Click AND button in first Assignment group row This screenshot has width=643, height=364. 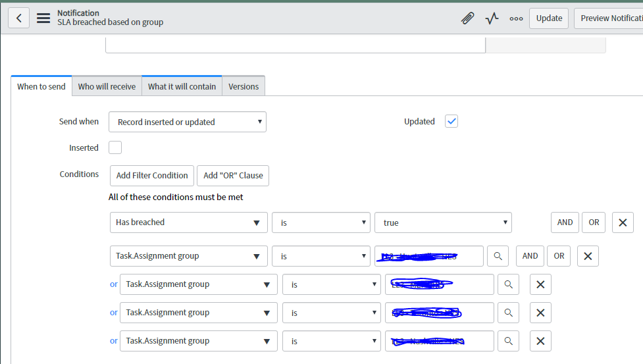530,256
